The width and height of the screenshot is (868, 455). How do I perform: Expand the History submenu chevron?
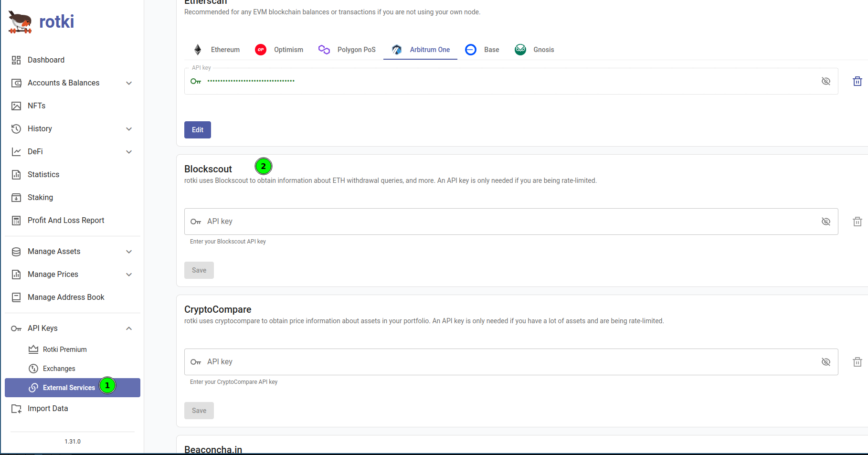tap(129, 129)
